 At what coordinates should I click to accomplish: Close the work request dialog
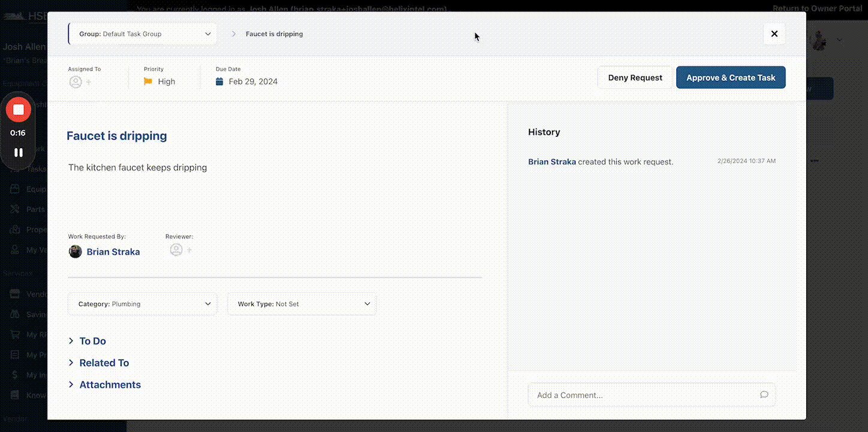point(774,34)
